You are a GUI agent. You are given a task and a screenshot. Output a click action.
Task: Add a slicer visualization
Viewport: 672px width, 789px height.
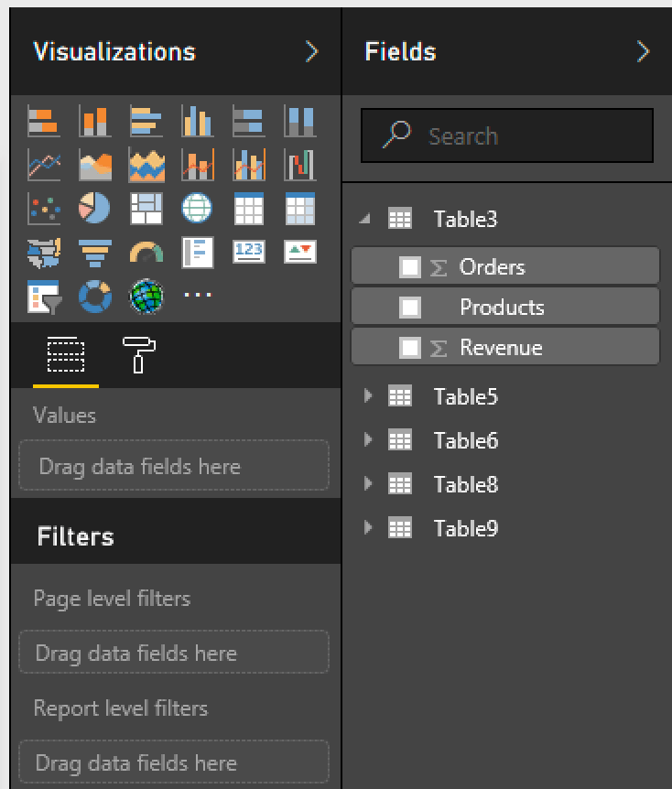(x=43, y=297)
